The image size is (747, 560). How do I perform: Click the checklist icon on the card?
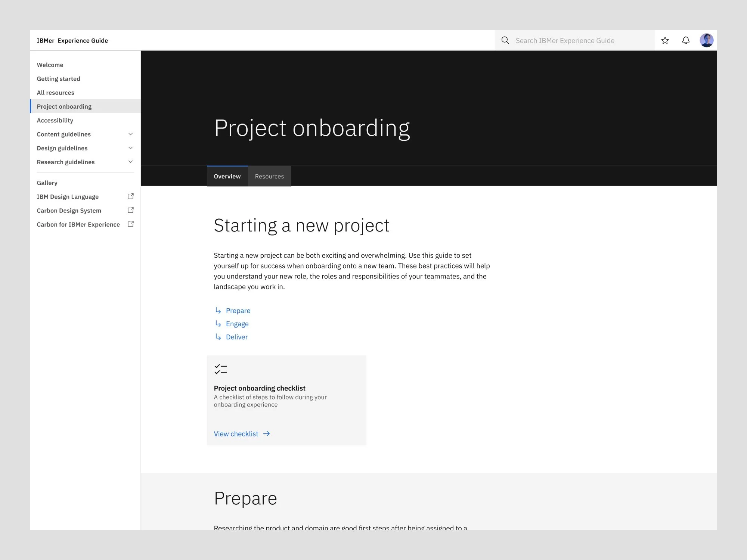pos(221,369)
